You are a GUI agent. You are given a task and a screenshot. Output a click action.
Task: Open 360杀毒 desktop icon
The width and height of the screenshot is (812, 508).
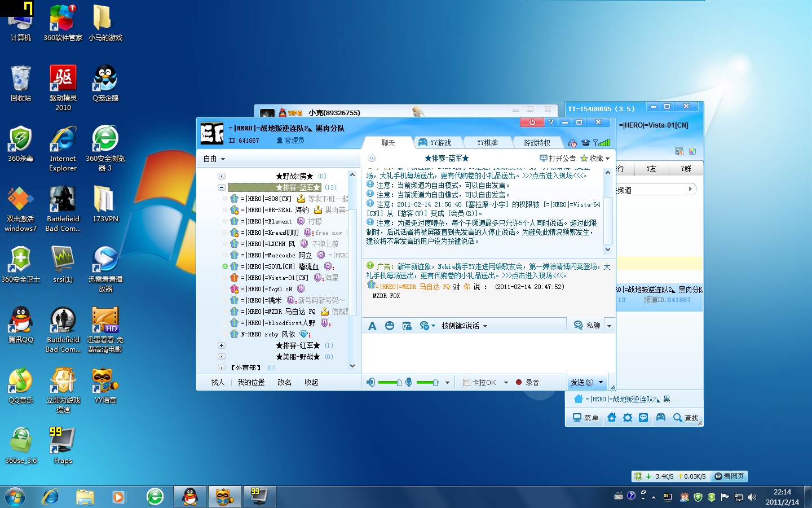[x=20, y=144]
